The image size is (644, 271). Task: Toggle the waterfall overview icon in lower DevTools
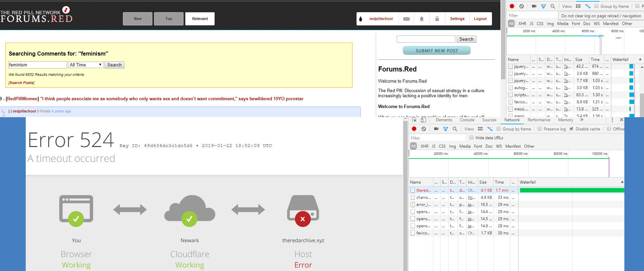[490, 129]
